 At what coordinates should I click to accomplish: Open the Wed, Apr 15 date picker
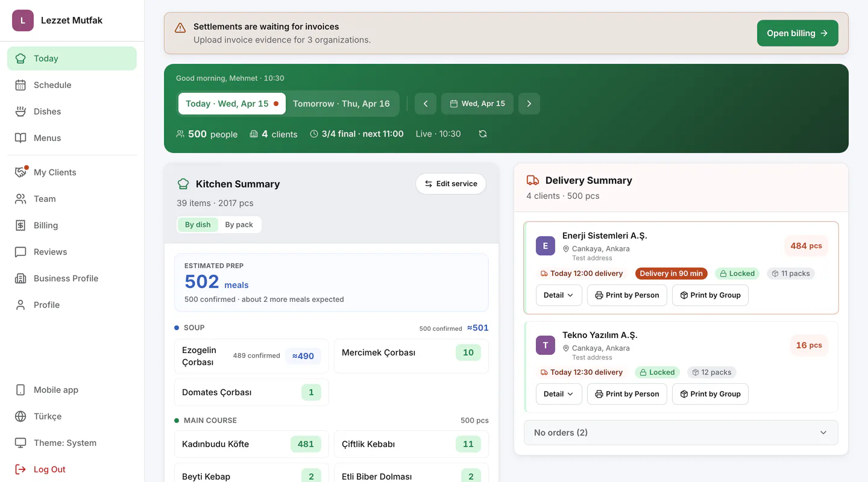[477, 104]
